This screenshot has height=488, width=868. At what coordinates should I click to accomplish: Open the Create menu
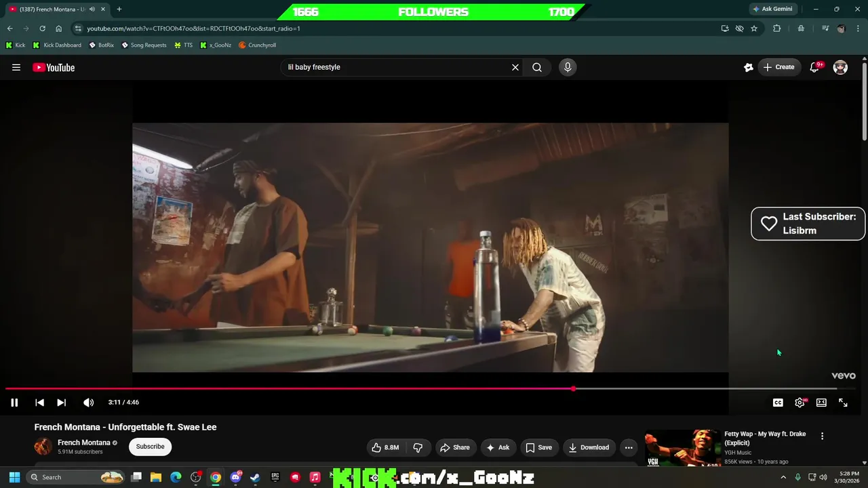pos(778,67)
